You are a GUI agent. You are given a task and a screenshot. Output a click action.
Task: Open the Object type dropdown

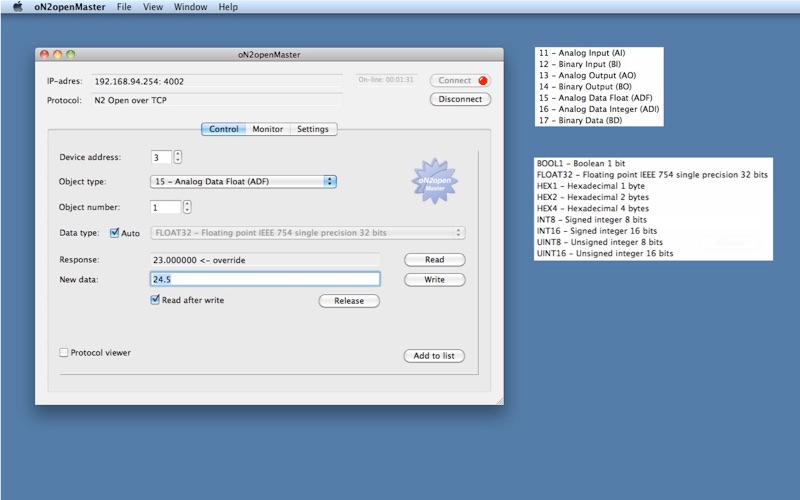(243, 182)
